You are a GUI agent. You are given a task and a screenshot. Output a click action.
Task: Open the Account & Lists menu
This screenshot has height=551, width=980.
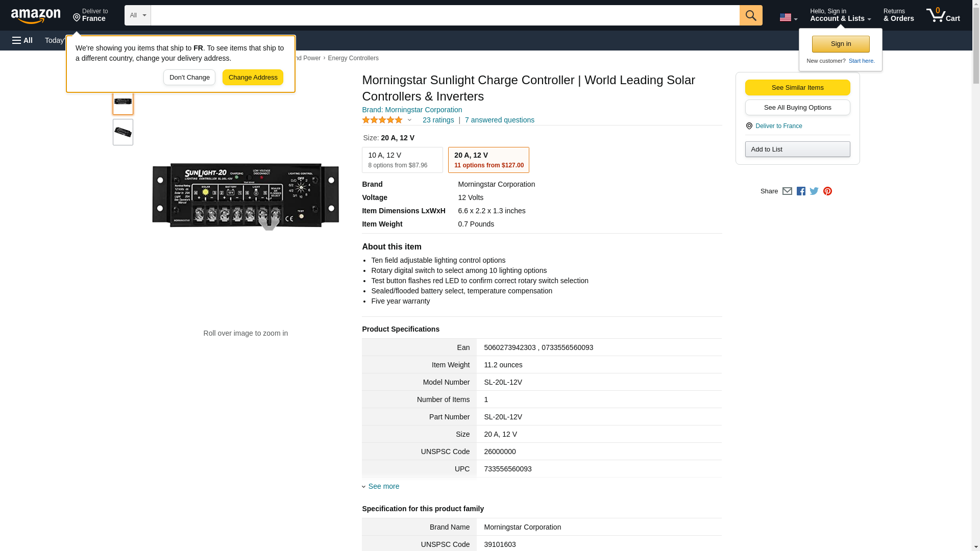coord(840,15)
